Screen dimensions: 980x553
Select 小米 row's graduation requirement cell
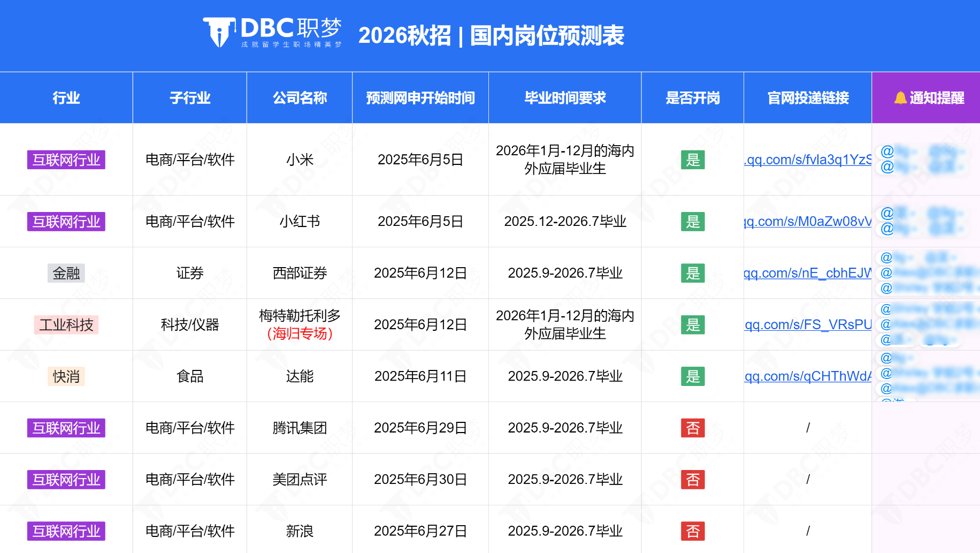(x=565, y=160)
